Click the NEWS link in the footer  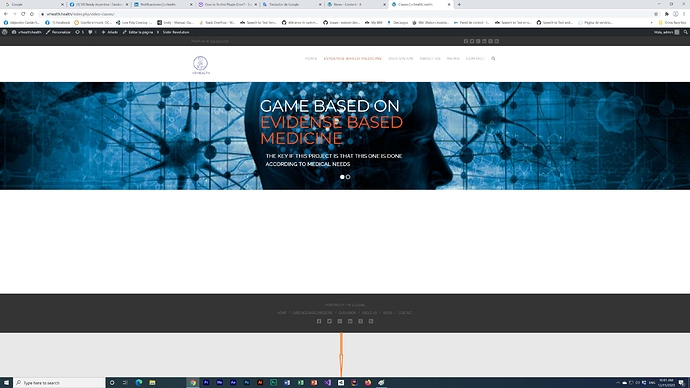click(x=387, y=313)
